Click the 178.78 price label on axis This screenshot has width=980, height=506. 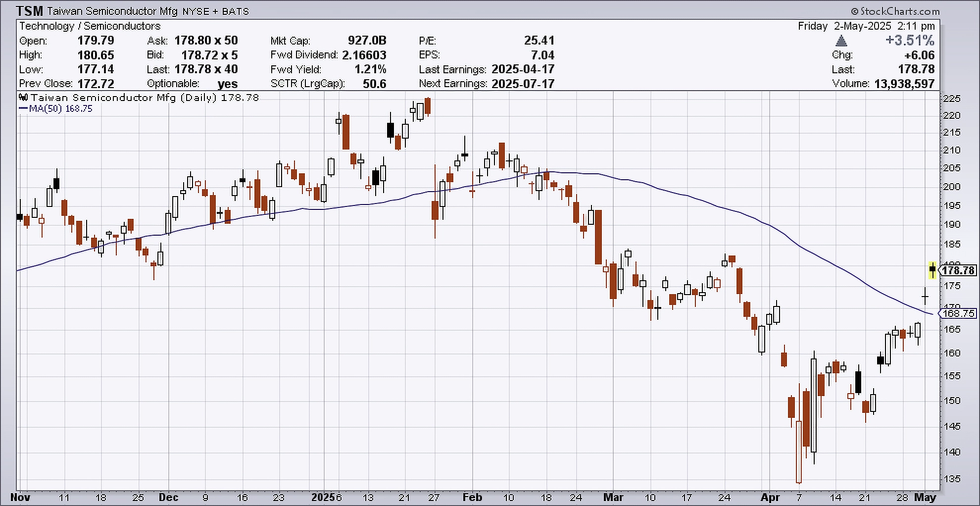tap(958, 270)
